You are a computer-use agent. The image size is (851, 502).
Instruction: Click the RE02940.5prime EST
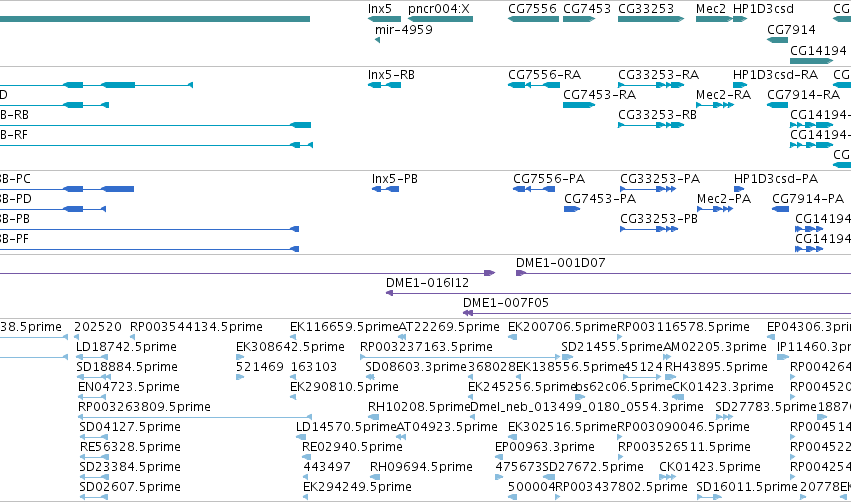pyautogui.click(x=305, y=457)
